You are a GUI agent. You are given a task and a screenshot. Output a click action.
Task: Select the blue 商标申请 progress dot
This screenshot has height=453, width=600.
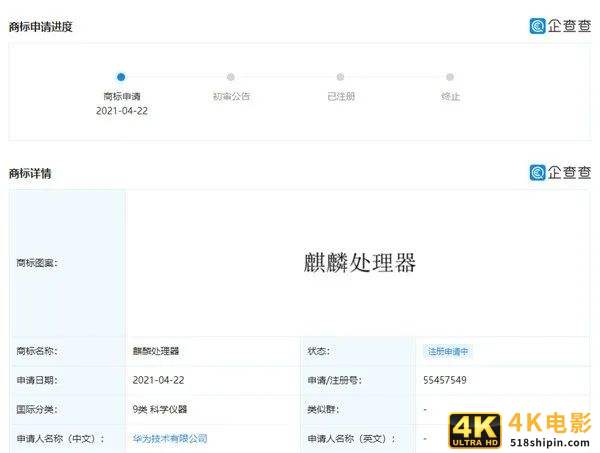tap(121, 77)
